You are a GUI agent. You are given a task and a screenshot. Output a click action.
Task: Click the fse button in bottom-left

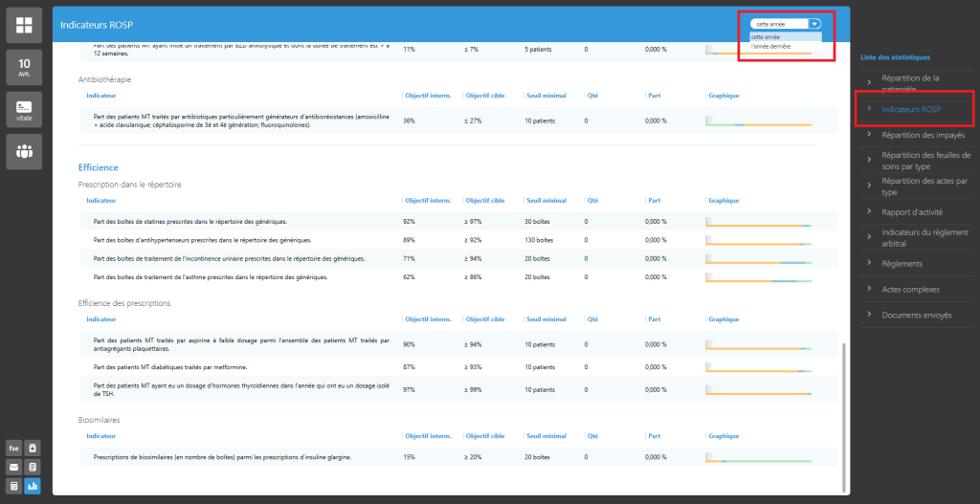[x=14, y=448]
